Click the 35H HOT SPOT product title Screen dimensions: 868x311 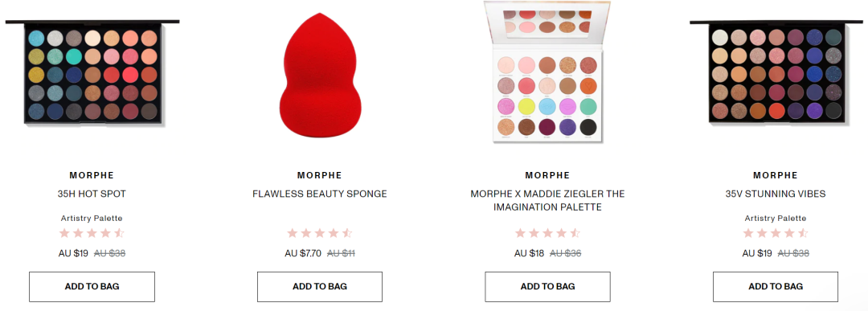click(x=92, y=194)
